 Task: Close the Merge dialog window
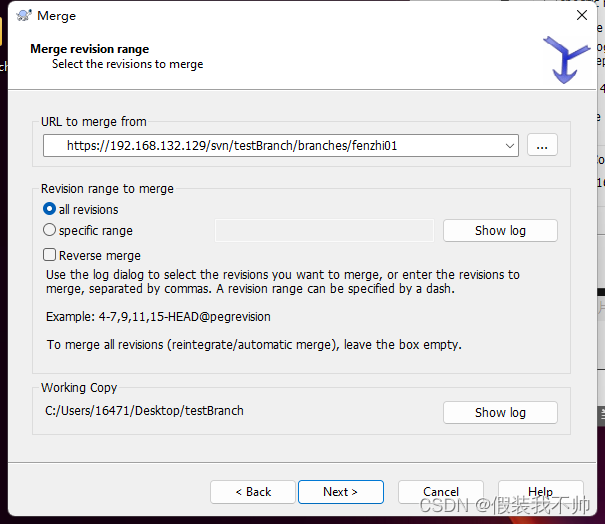coord(582,15)
